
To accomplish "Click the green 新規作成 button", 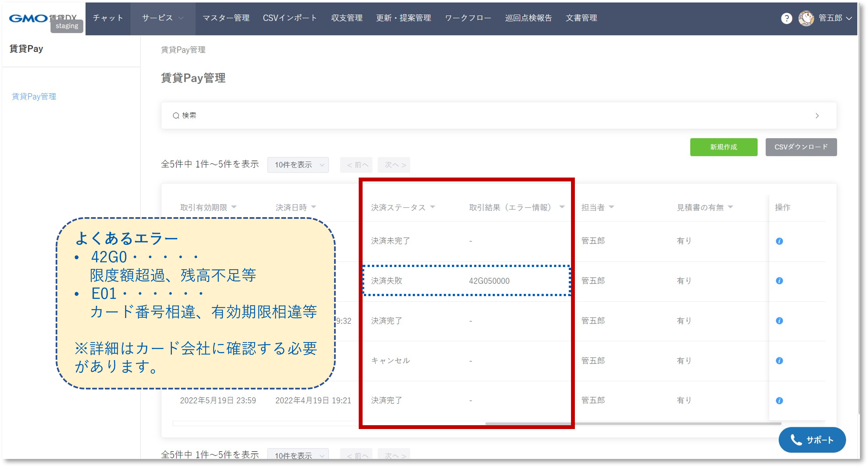I will (724, 147).
